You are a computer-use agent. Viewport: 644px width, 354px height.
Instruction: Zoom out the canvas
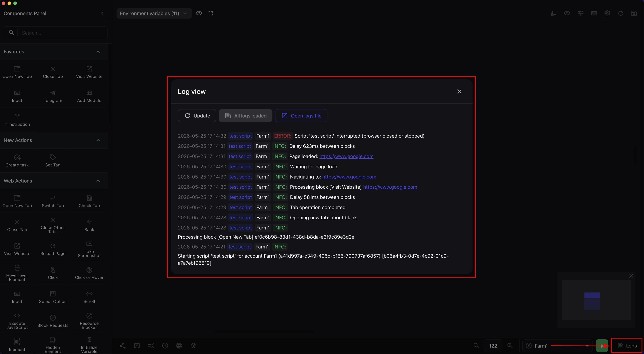[x=476, y=346]
